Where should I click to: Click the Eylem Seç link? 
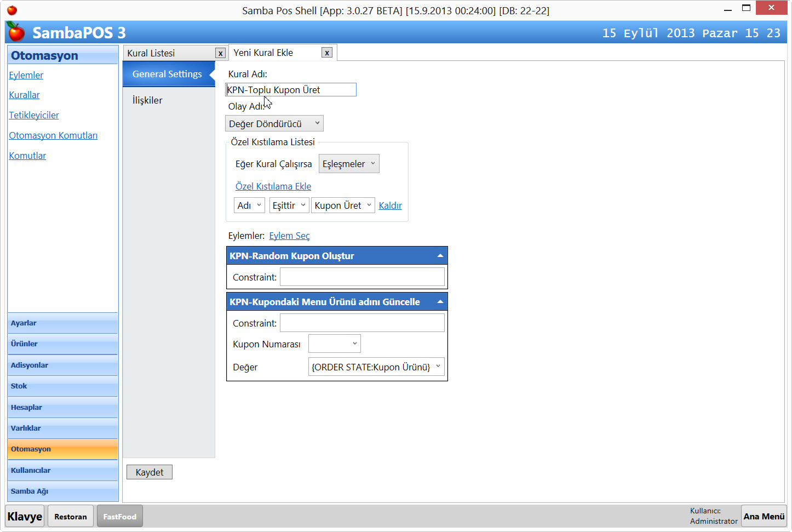289,236
